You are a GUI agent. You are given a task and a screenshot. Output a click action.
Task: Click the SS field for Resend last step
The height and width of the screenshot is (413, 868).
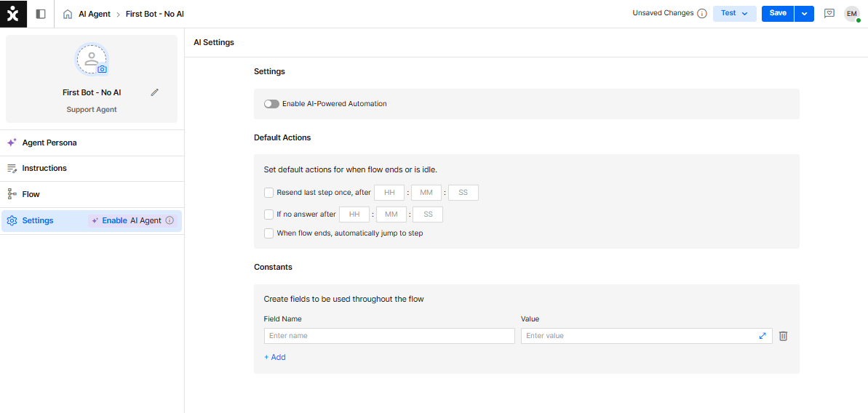(463, 193)
